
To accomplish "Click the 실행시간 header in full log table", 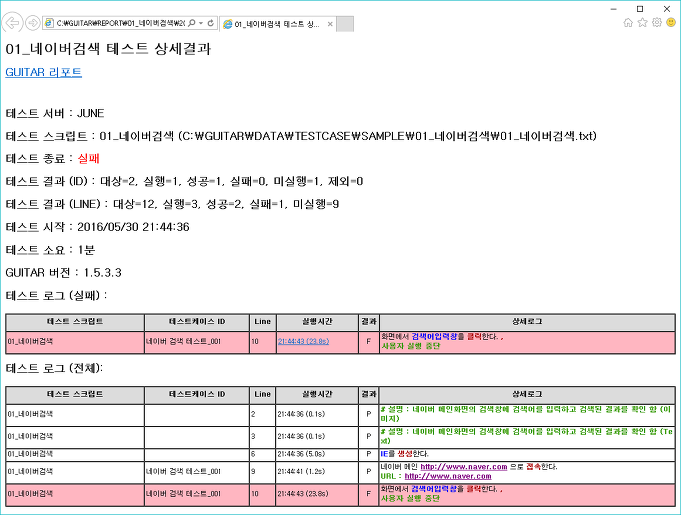I will [317, 394].
